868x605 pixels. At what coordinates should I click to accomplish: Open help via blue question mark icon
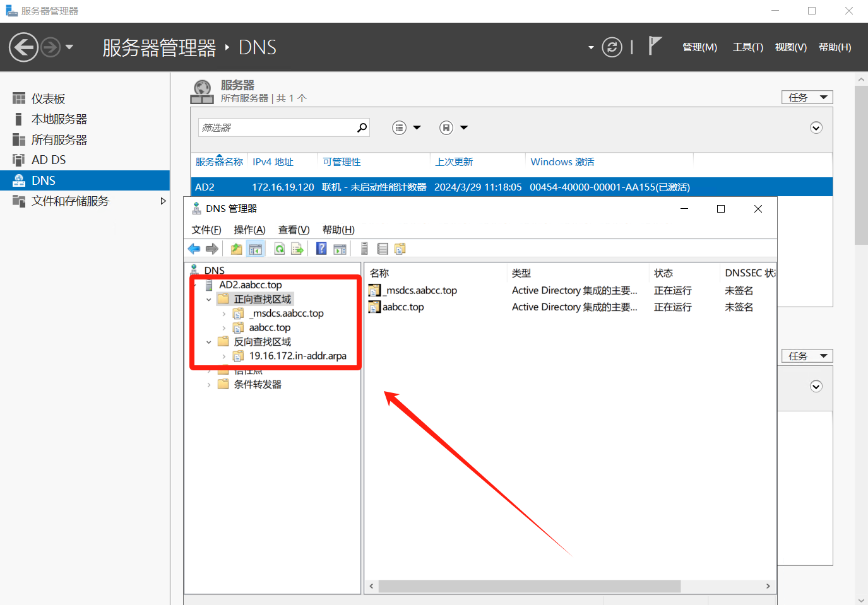pos(321,249)
